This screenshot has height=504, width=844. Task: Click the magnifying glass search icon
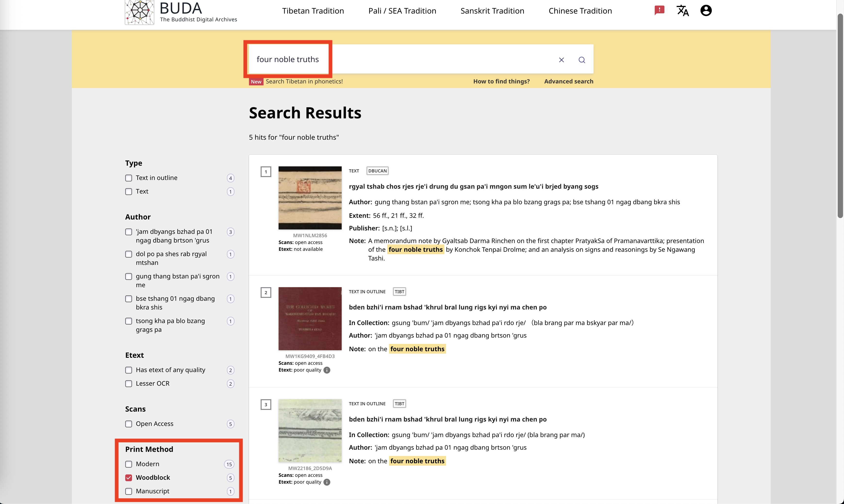(x=582, y=60)
